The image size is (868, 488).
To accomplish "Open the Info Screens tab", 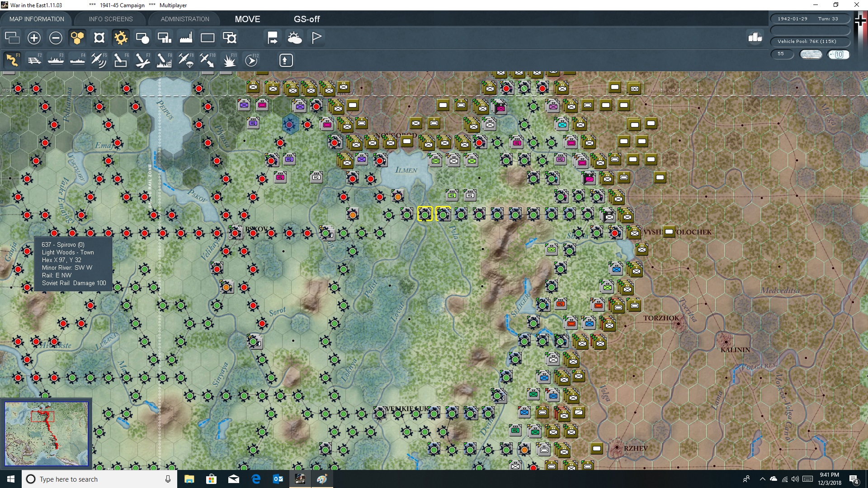I will pyautogui.click(x=111, y=19).
